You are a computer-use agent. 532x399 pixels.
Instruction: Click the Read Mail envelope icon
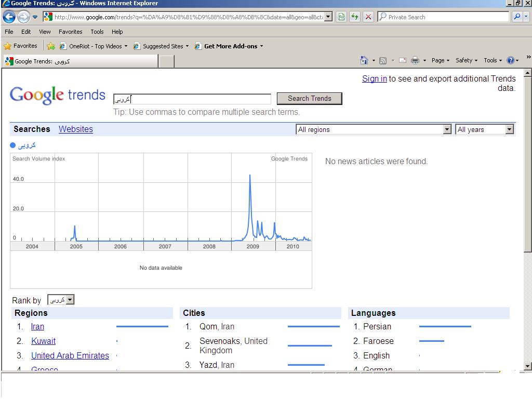403,60
